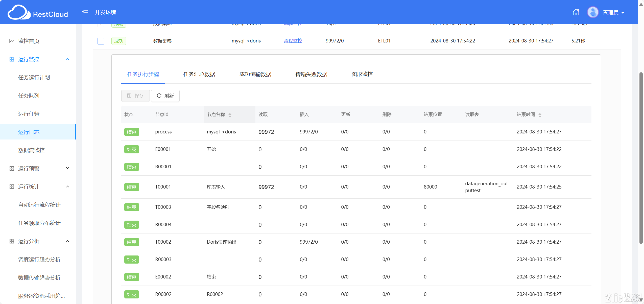The height and width of the screenshot is (304, 644).
Task: Click scrollbar up arrow
Action: click(x=641, y=4)
